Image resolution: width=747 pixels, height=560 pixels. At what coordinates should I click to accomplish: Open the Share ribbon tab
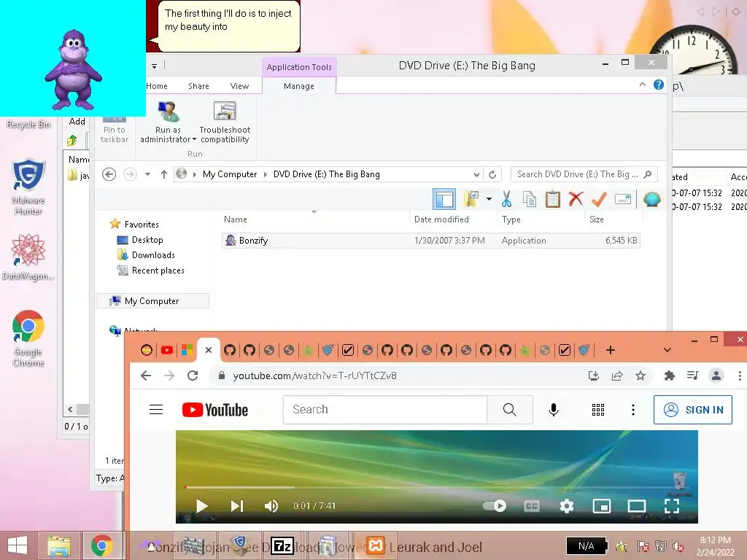tap(198, 86)
